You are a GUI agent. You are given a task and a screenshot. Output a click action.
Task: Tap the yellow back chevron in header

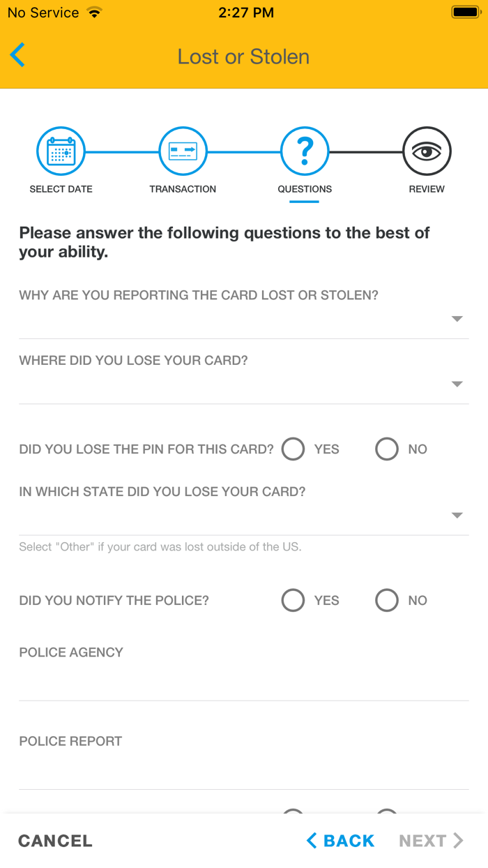click(x=19, y=55)
